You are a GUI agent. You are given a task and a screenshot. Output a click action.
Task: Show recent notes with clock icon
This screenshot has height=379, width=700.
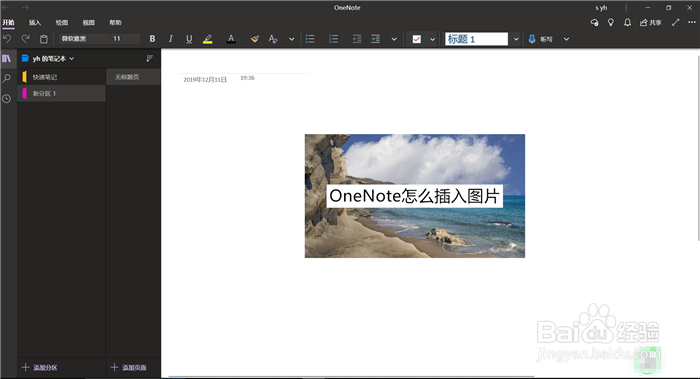pyautogui.click(x=7, y=99)
